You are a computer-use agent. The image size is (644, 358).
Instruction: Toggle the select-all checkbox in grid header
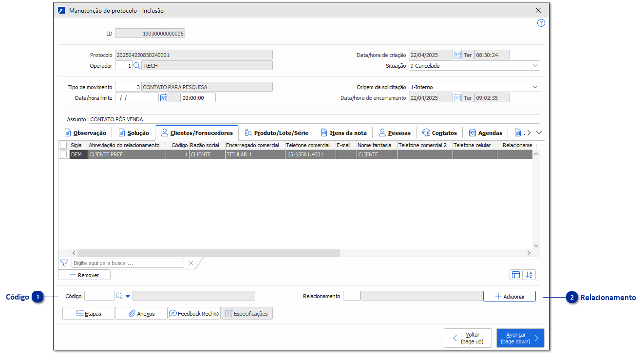(x=63, y=145)
